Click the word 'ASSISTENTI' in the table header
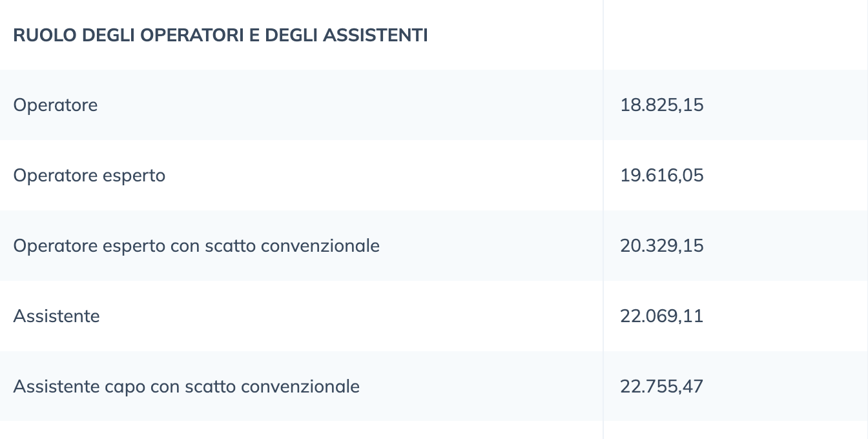 click(x=375, y=35)
